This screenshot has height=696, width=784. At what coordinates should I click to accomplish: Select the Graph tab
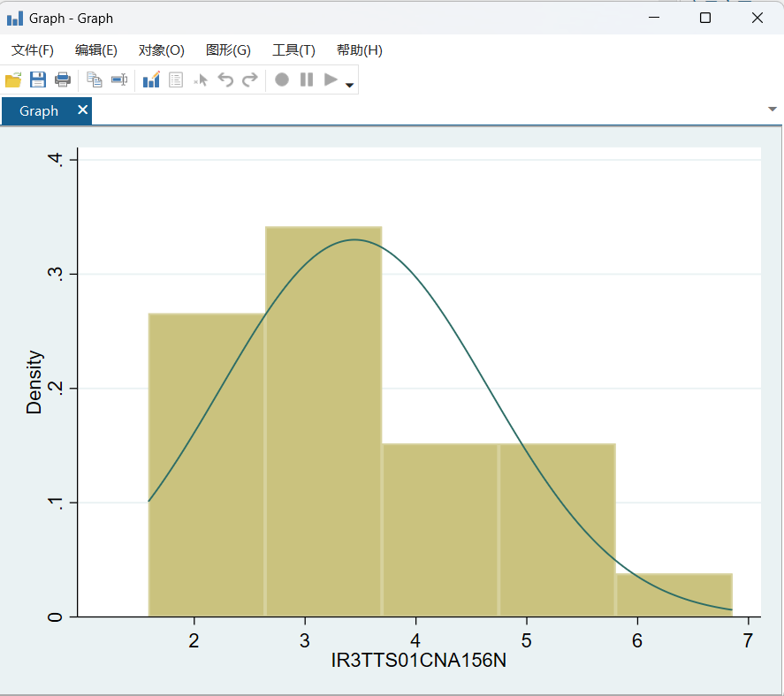pyautogui.click(x=39, y=111)
